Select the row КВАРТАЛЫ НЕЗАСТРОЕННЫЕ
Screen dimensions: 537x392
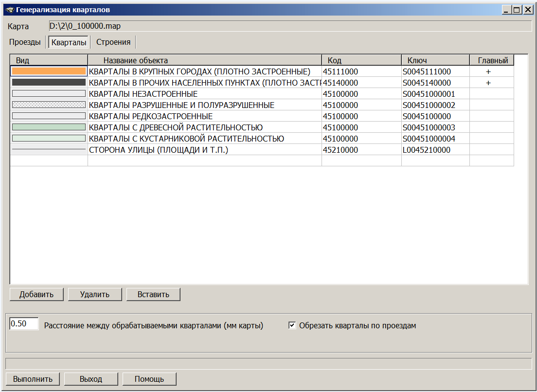[x=204, y=94]
